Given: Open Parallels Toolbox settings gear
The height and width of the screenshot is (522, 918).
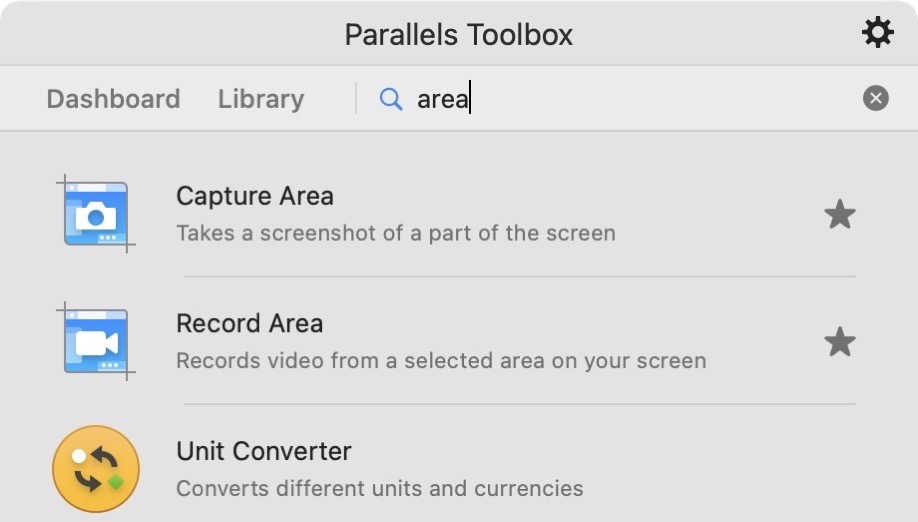Looking at the screenshot, I should (877, 33).
